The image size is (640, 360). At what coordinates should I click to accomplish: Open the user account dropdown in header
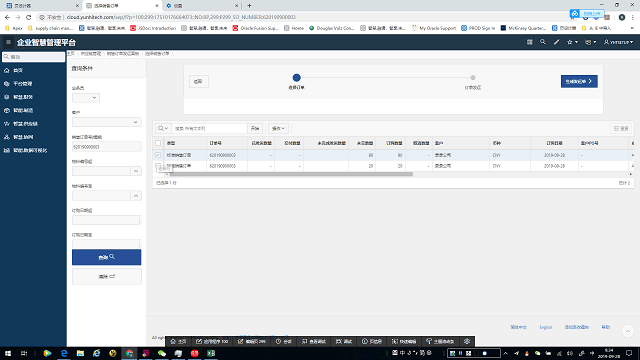point(618,42)
